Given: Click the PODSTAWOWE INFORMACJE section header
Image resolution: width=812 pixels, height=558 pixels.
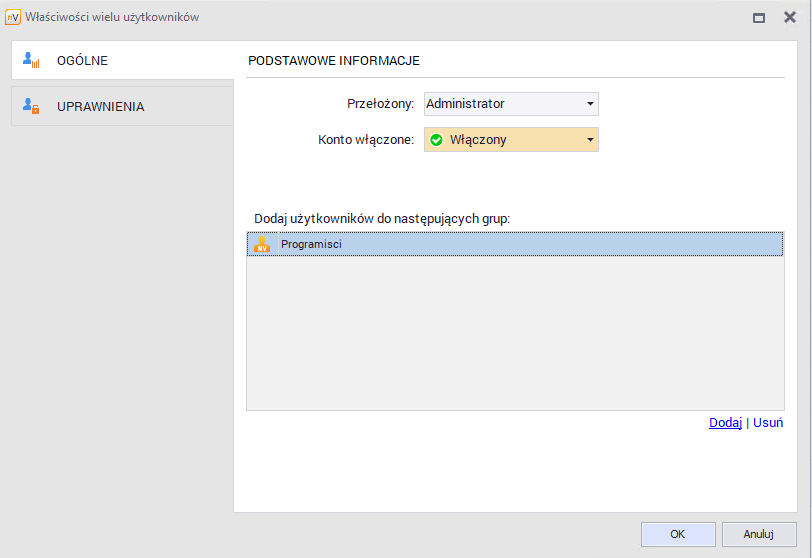Looking at the screenshot, I should (x=334, y=61).
